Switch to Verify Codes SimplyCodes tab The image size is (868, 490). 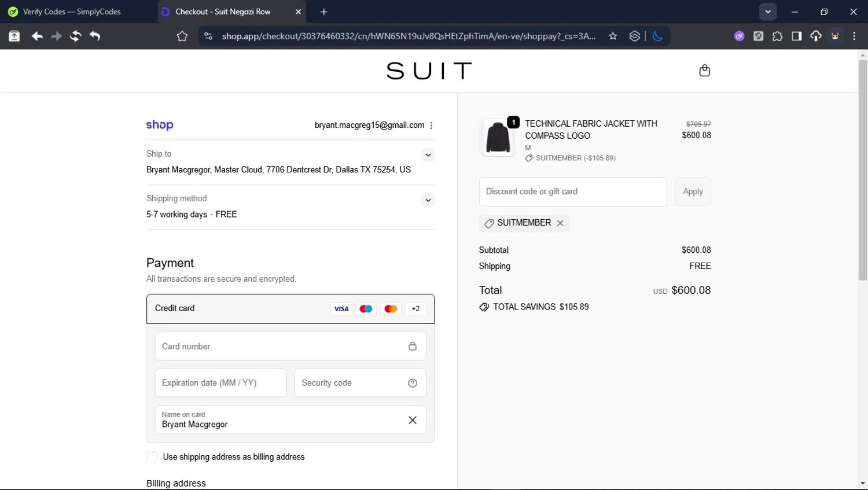point(72,12)
